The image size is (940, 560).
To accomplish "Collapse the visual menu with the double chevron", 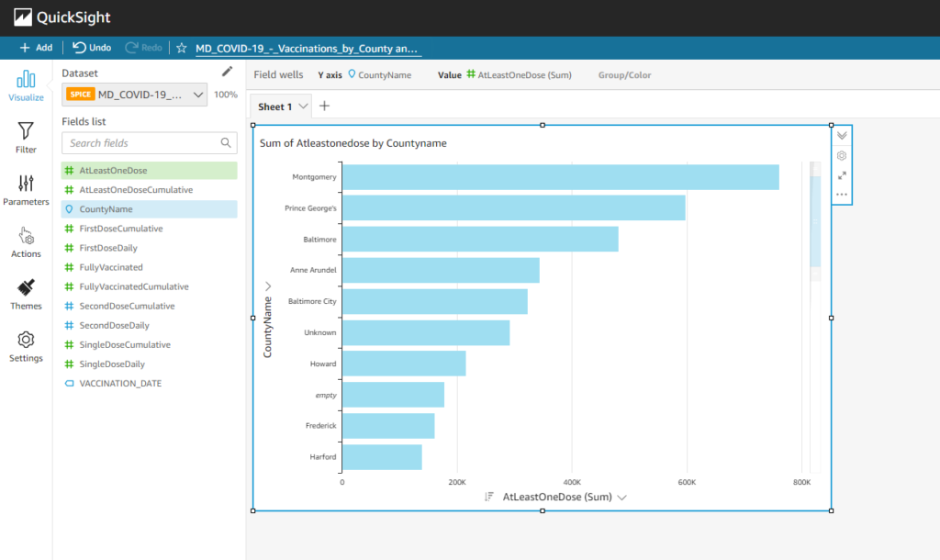I will pos(842,136).
